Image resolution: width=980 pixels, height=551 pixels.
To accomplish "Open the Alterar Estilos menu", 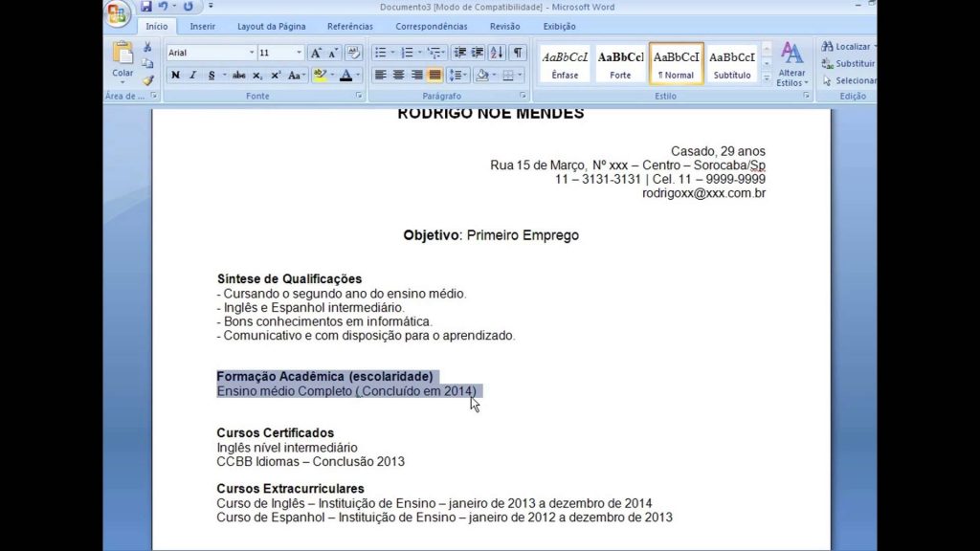I will 791,64.
